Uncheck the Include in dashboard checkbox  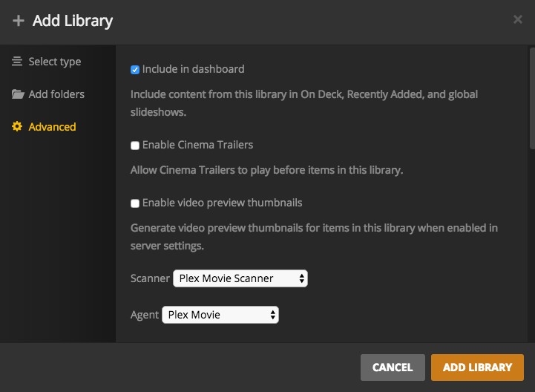(x=135, y=70)
